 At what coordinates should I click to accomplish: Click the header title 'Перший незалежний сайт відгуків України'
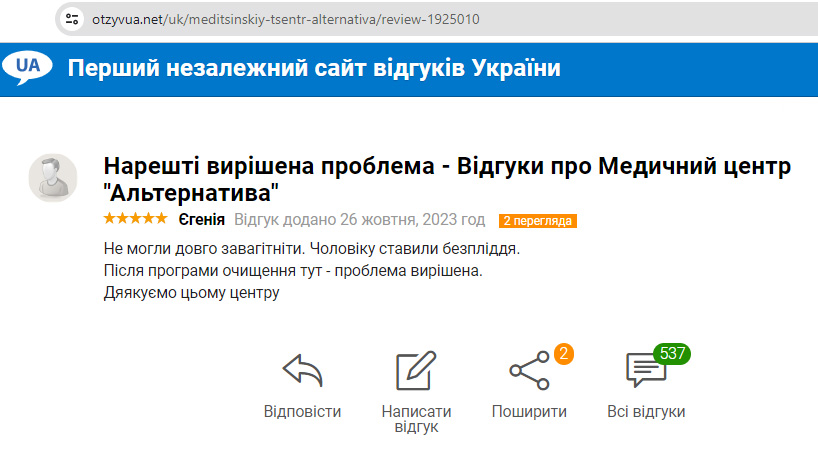coord(314,68)
